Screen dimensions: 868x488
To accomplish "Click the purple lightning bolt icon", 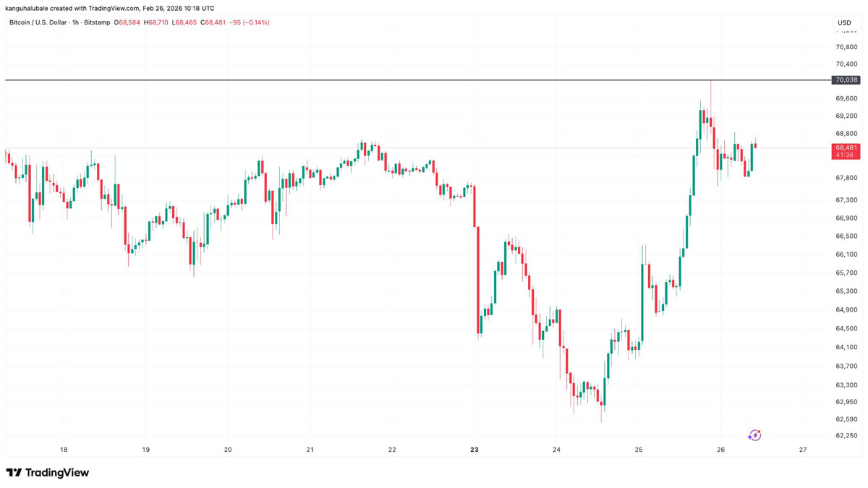I will (x=754, y=435).
